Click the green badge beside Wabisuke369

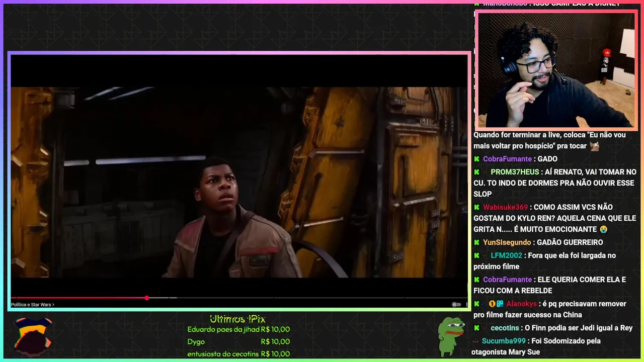[476, 207]
